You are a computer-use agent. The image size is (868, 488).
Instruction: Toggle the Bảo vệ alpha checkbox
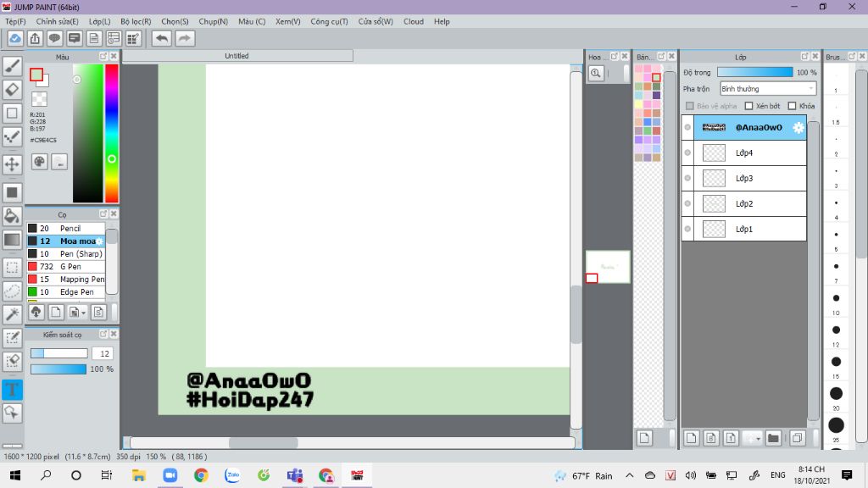pyautogui.click(x=690, y=106)
